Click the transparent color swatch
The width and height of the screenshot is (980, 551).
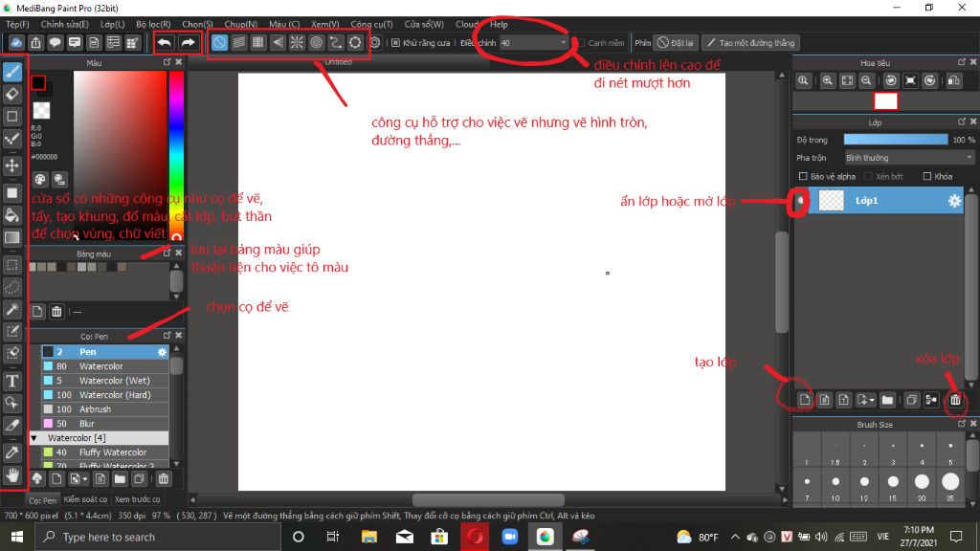[x=41, y=111]
